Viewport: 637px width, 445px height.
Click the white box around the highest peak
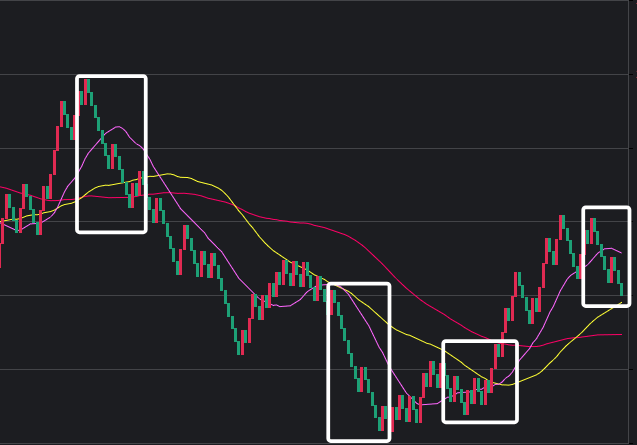[111, 77]
